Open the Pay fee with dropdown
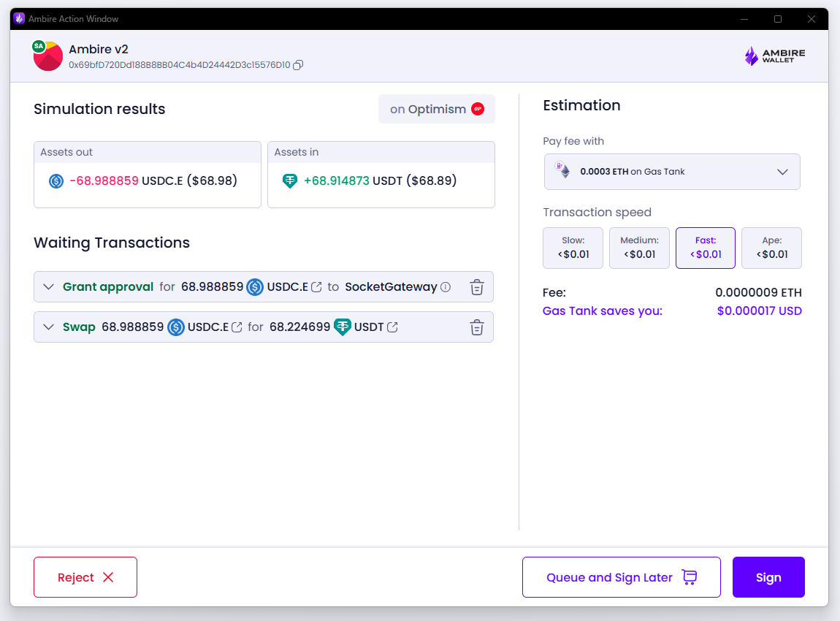 click(x=672, y=172)
